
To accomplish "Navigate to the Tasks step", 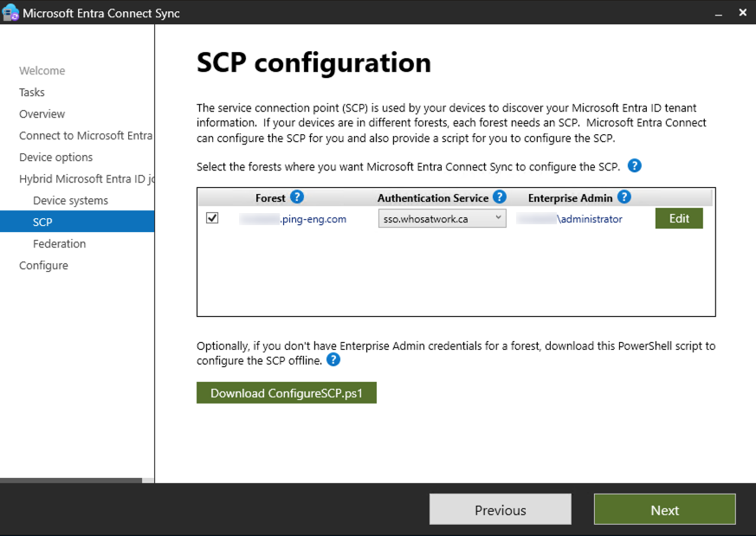I will 31,92.
